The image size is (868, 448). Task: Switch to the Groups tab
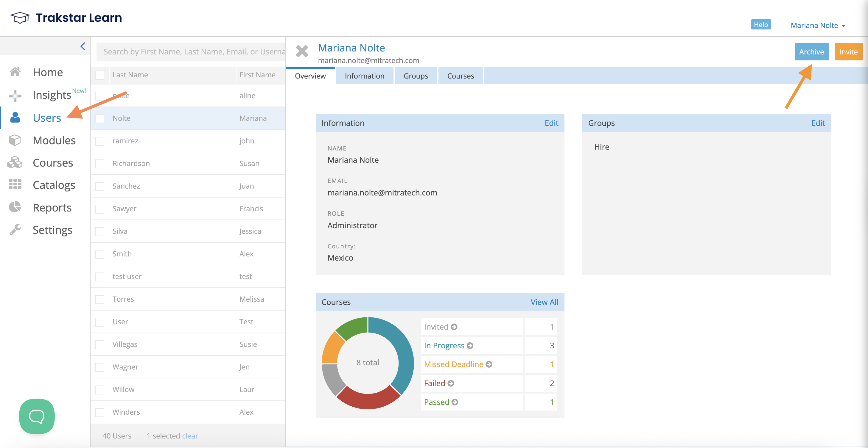416,76
